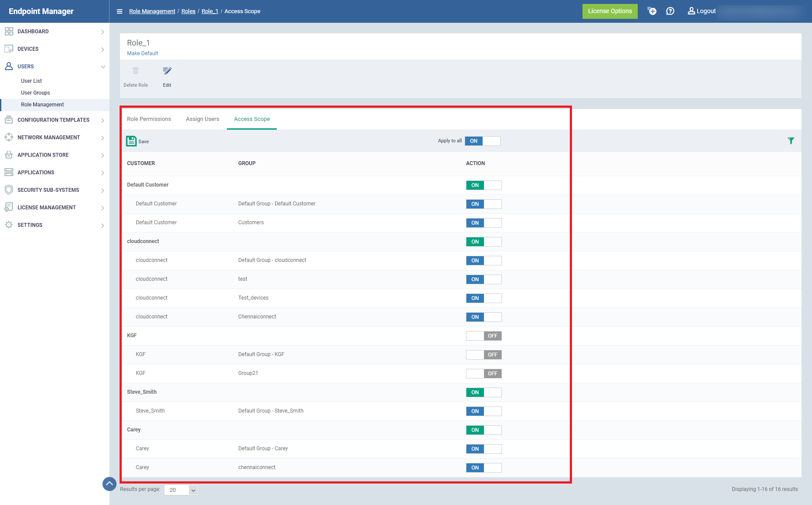The height and width of the screenshot is (505, 812).
Task: Expand Configuration Templates chevron
Action: click(102, 120)
